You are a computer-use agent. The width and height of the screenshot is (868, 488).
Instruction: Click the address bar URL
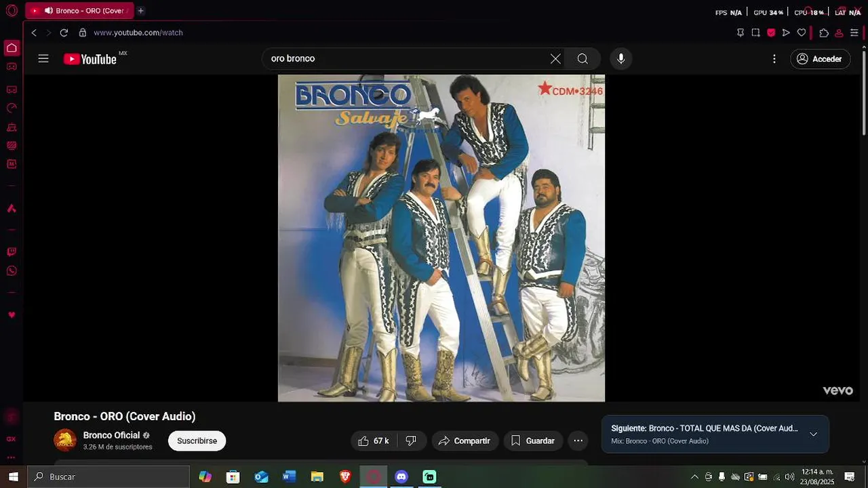point(138,33)
